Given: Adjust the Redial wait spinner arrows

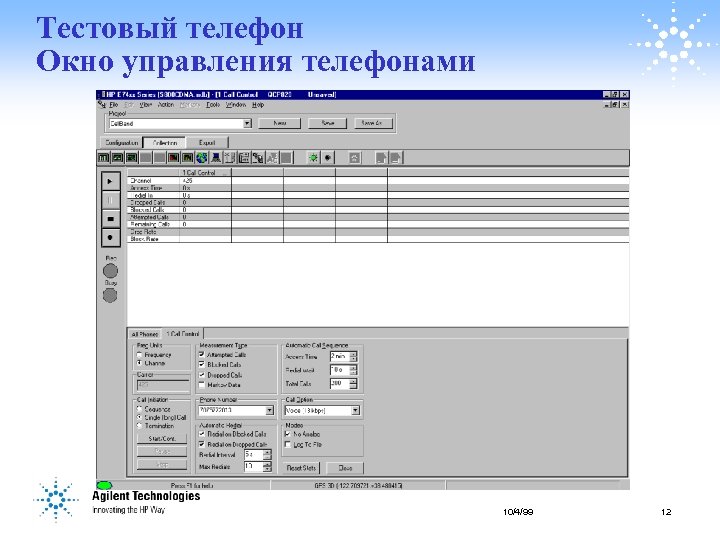Looking at the screenshot, I should tap(353, 370).
